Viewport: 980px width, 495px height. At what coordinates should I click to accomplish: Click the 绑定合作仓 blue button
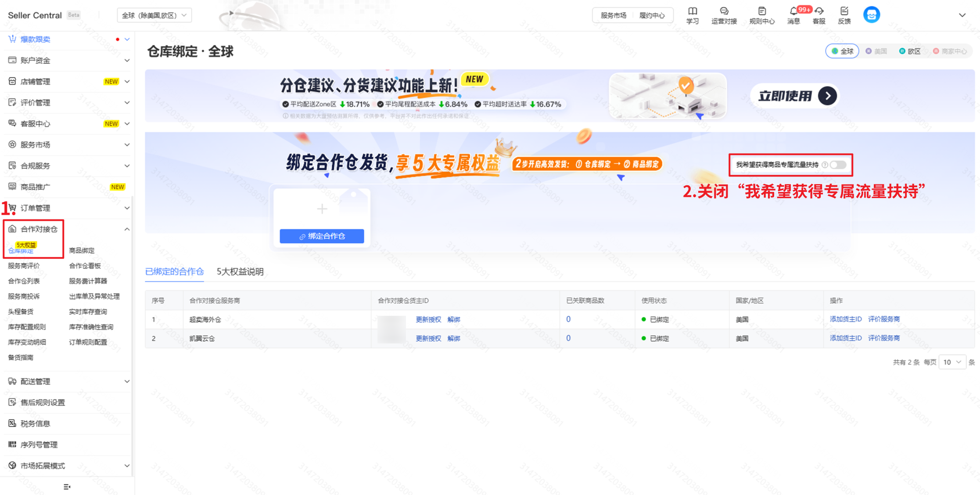pyautogui.click(x=322, y=236)
